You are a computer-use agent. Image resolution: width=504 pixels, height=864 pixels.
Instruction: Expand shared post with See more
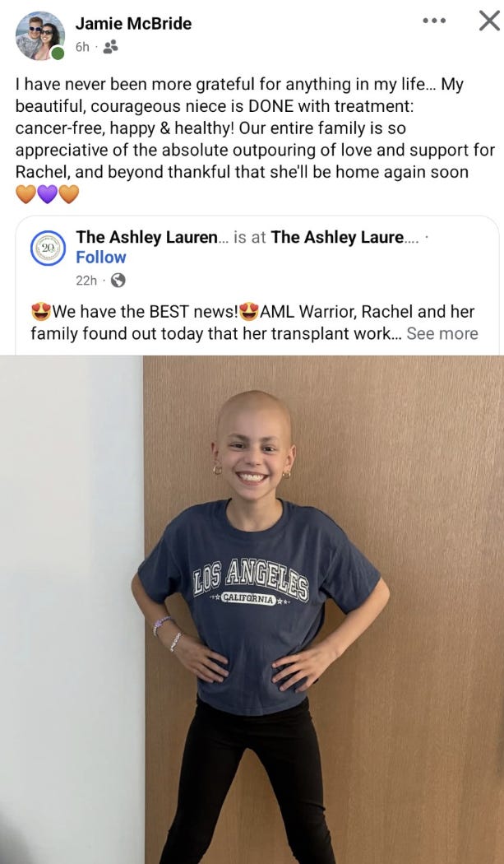point(442,333)
